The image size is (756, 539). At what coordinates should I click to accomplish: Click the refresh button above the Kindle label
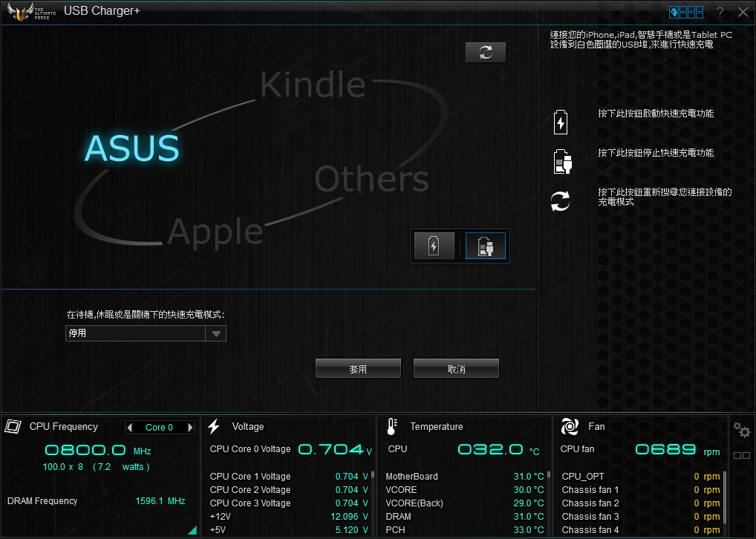click(x=486, y=53)
